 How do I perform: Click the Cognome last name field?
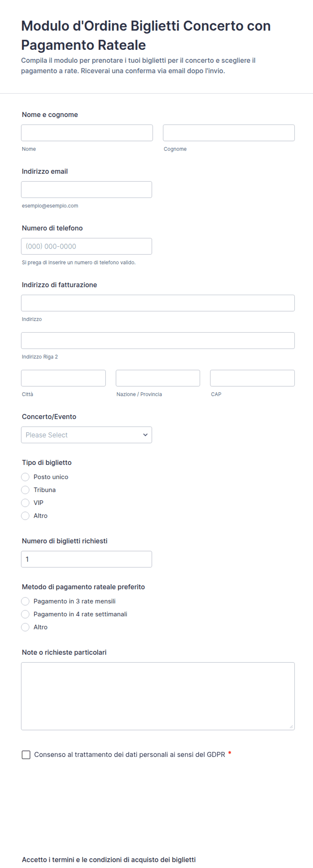[229, 133]
